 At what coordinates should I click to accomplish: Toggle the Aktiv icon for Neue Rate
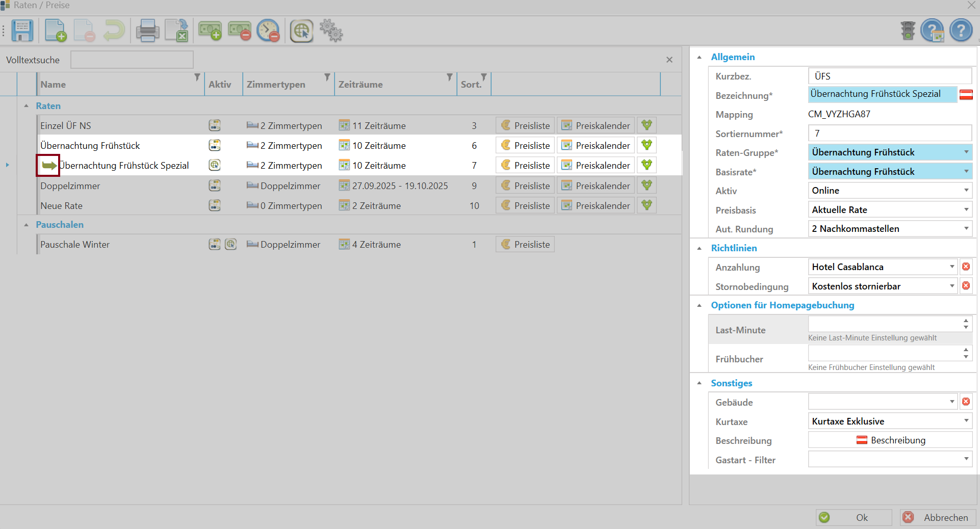pyautogui.click(x=215, y=205)
